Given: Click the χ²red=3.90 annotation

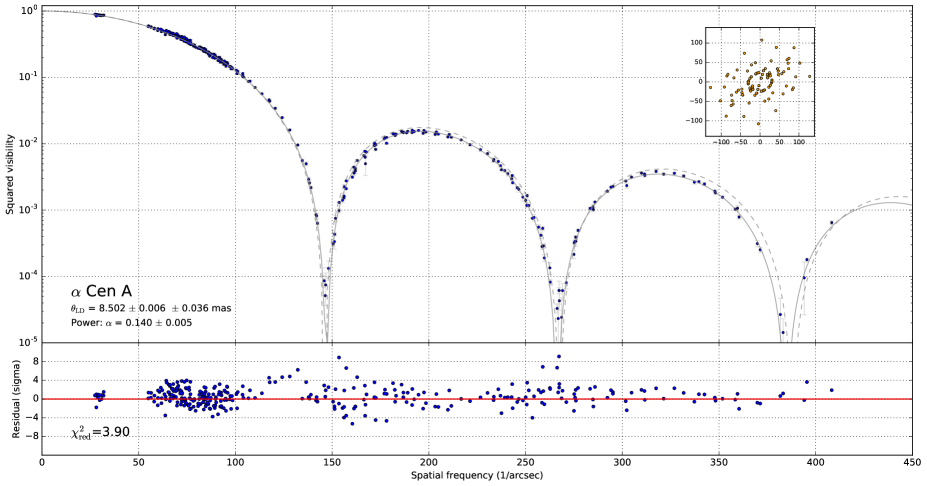Looking at the screenshot, I should (x=100, y=433).
